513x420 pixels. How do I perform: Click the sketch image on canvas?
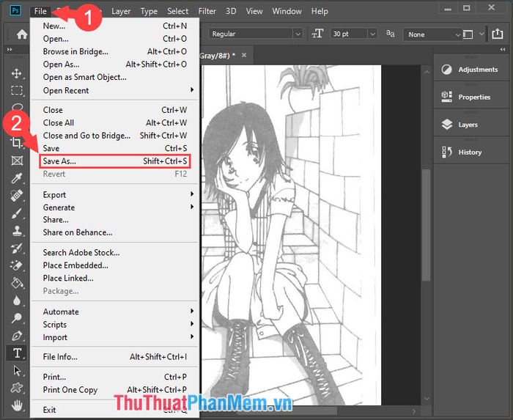290,235
